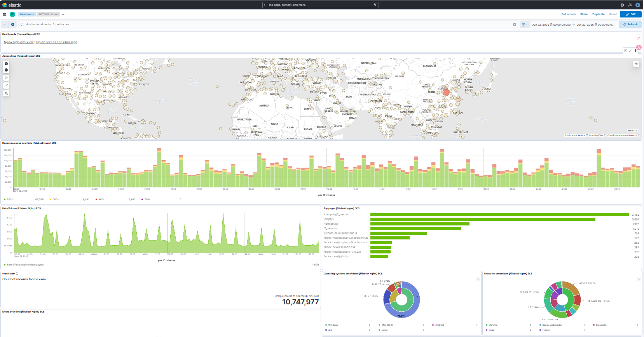This screenshot has width=644, height=337.
Task: Go to the Dashboards breadcrumb
Action: tap(27, 14)
